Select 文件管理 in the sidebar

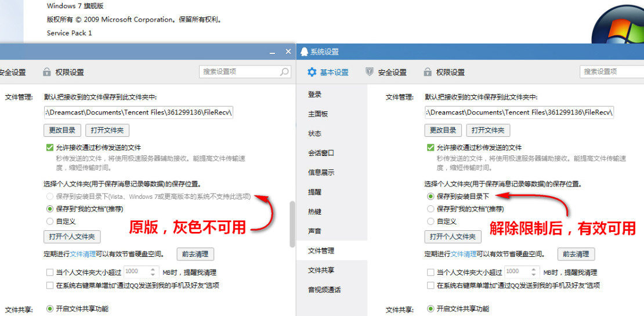click(x=331, y=250)
